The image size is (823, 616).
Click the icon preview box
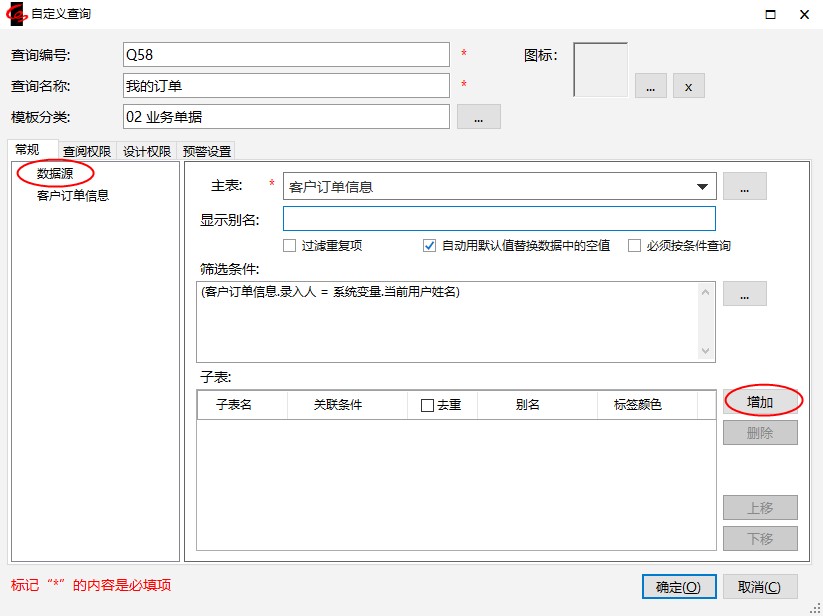[x=600, y=69]
